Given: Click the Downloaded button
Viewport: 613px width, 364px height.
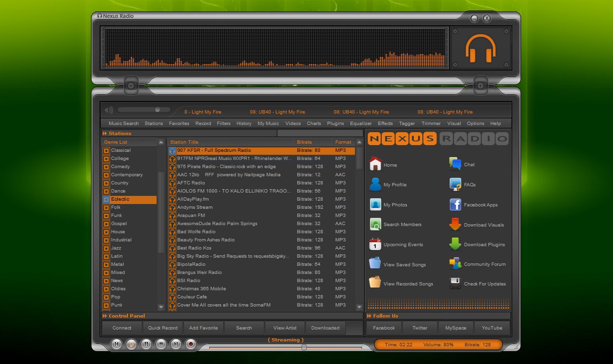Looking at the screenshot, I should tap(325, 328).
